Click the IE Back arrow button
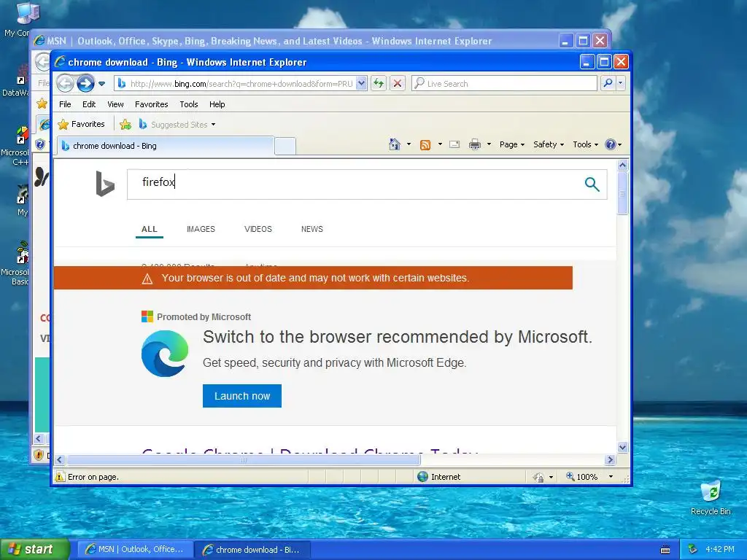The width and height of the screenshot is (747, 560). tap(65, 83)
